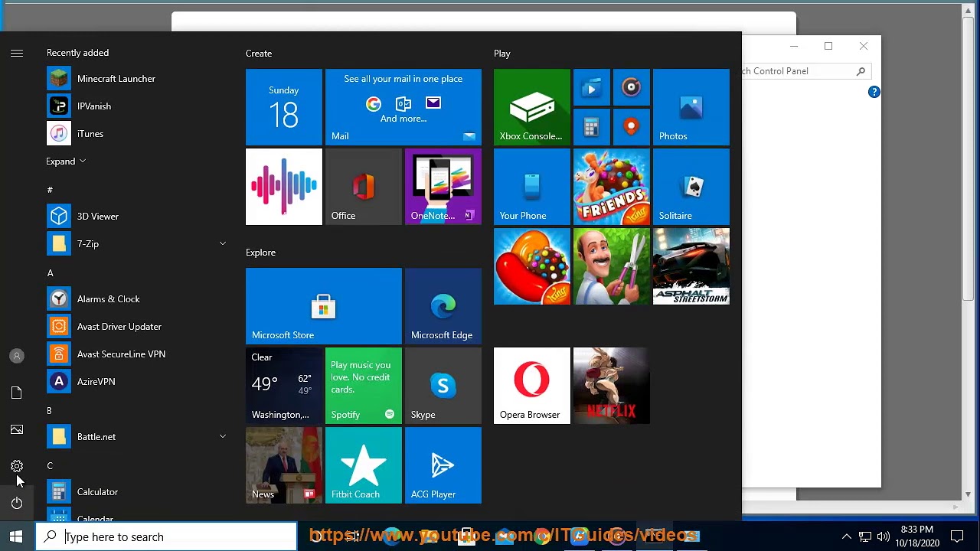Open the network icon in the tray
This screenshot has width=980, height=551.
coord(865,536)
